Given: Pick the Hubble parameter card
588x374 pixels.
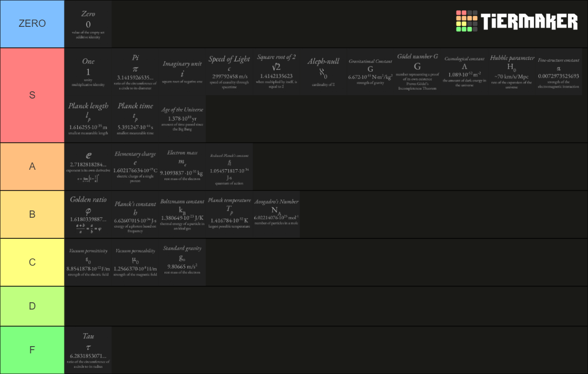Looking at the screenshot, I should (x=512, y=72).
